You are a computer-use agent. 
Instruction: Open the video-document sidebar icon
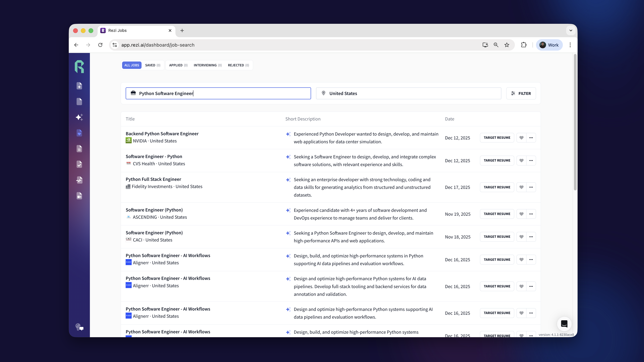[79, 196]
